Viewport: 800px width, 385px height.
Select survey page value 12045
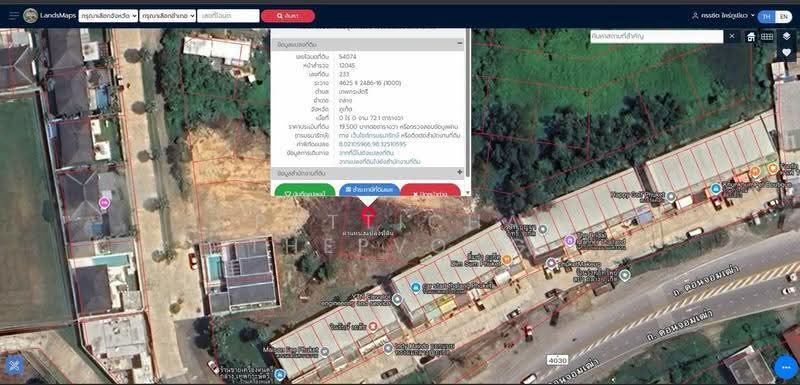coord(347,65)
